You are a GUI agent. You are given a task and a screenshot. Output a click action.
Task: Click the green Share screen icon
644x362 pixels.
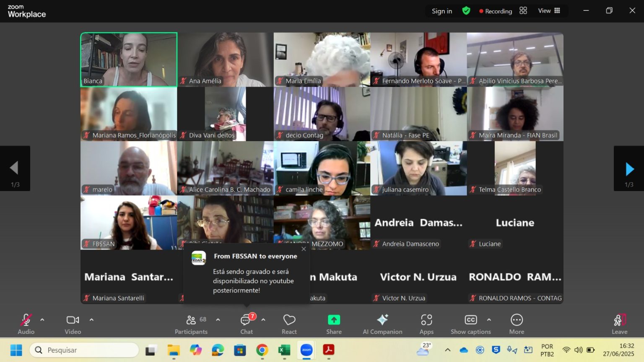[334, 323]
